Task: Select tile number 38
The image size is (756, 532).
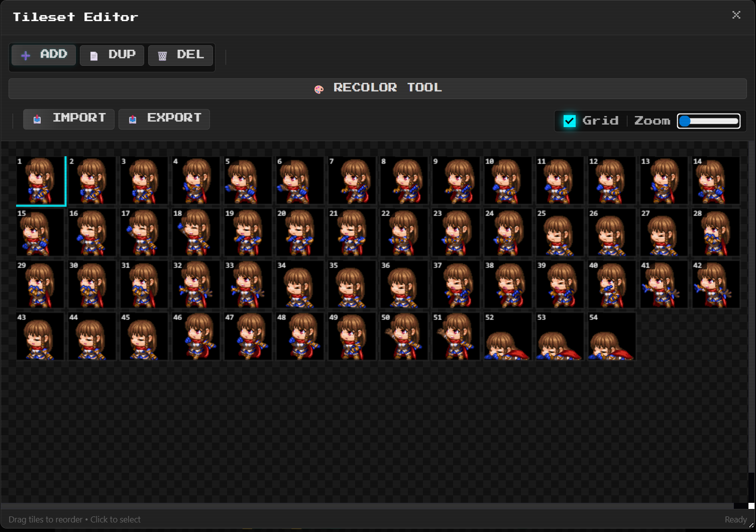Action: (508, 285)
